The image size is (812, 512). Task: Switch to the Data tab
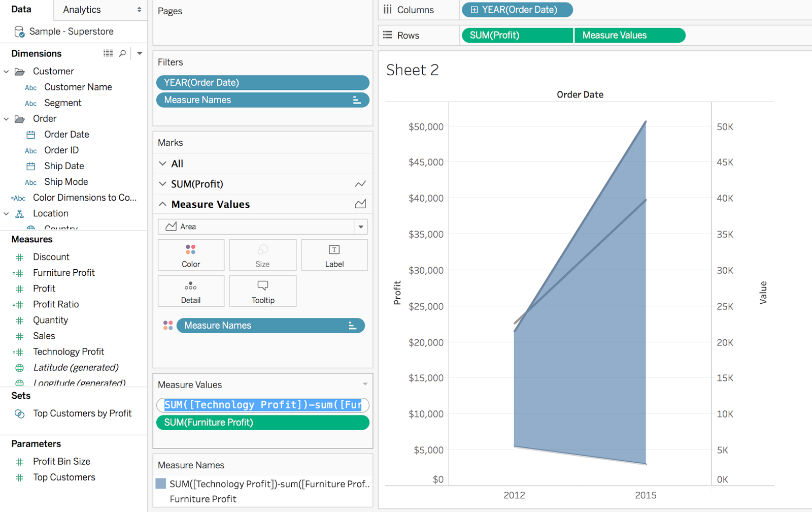pos(21,10)
